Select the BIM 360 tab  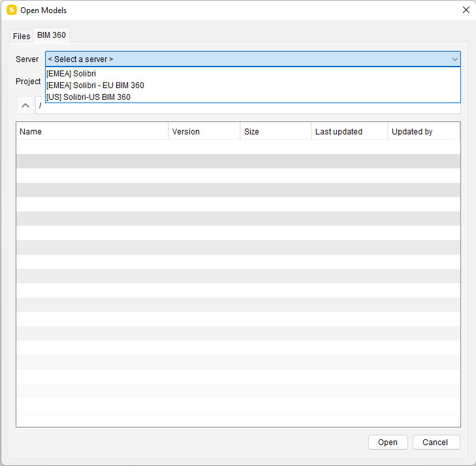[x=52, y=35]
